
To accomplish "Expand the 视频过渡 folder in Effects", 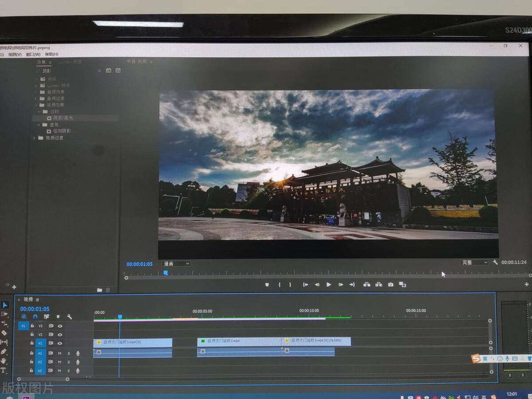I will (x=35, y=138).
